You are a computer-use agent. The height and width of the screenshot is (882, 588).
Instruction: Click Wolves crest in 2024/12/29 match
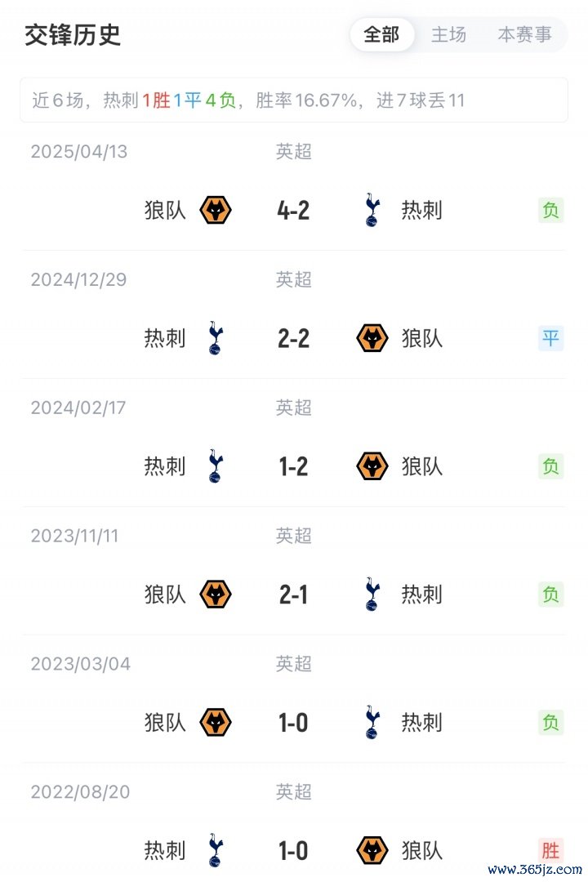click(372, 338)
